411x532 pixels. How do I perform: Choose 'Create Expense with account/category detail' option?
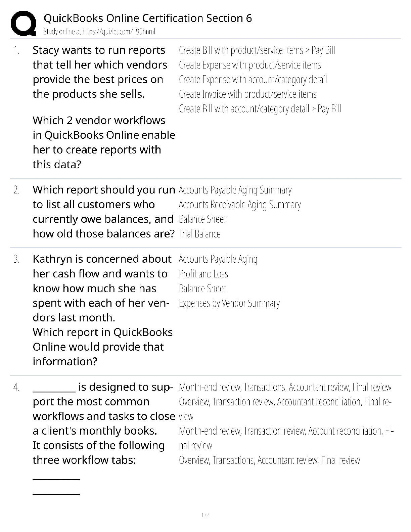tap(253, 80)
